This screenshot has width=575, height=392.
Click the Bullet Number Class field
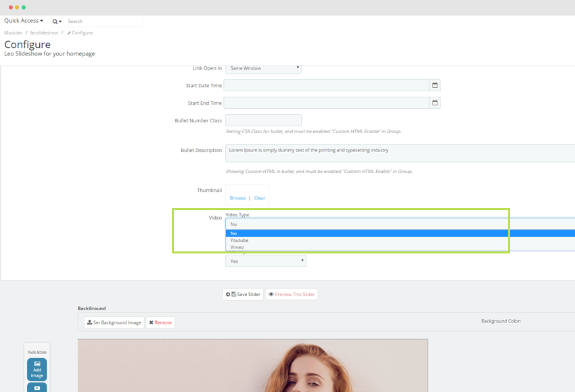[x=263, y=120]
